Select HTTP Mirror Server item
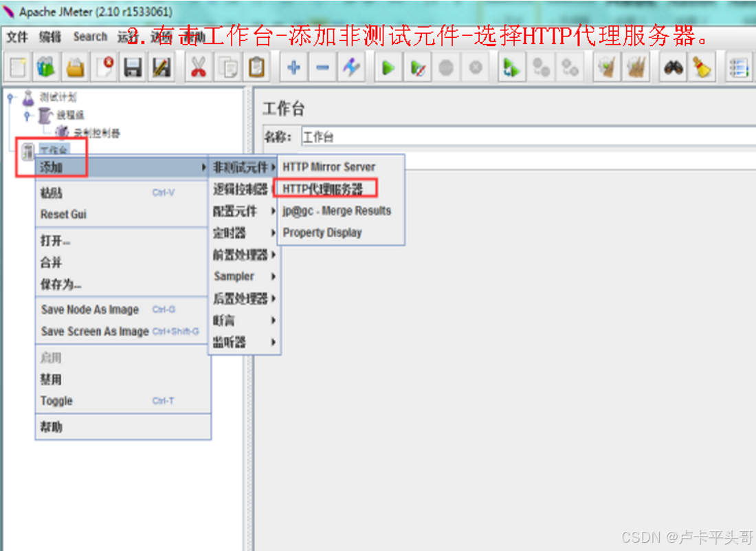Viewport: 756px width, 551px height. click(341, 167)
